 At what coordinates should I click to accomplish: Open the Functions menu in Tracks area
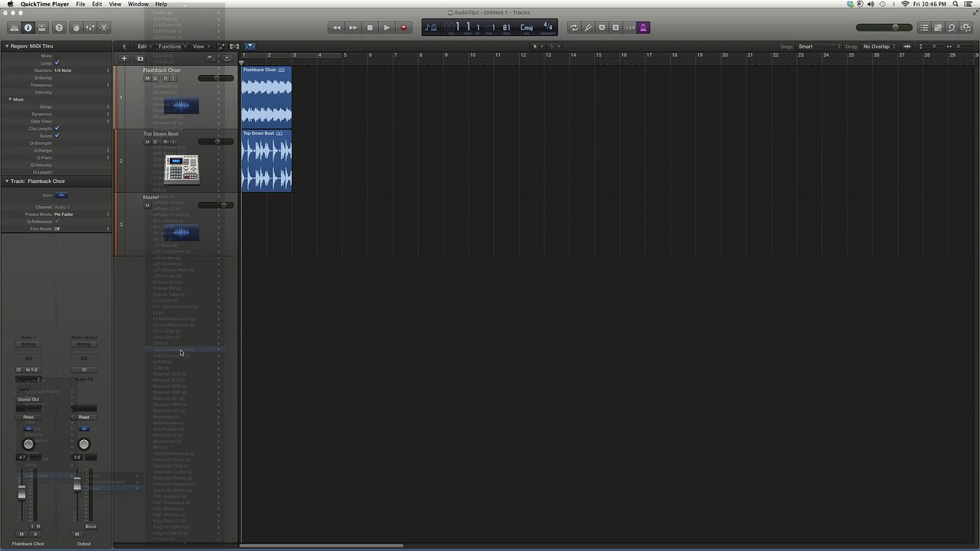[x=171, y=47]
